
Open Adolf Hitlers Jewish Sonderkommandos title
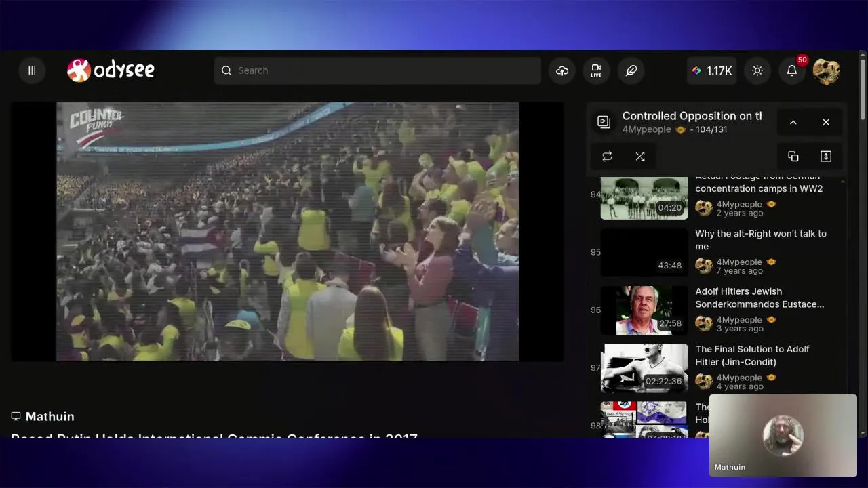tap(759, 298)
